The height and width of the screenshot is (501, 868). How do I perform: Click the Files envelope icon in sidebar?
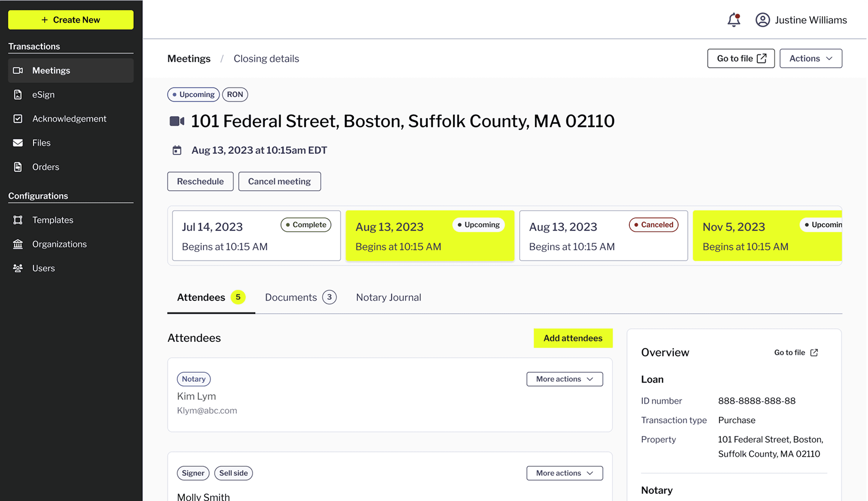18,143
